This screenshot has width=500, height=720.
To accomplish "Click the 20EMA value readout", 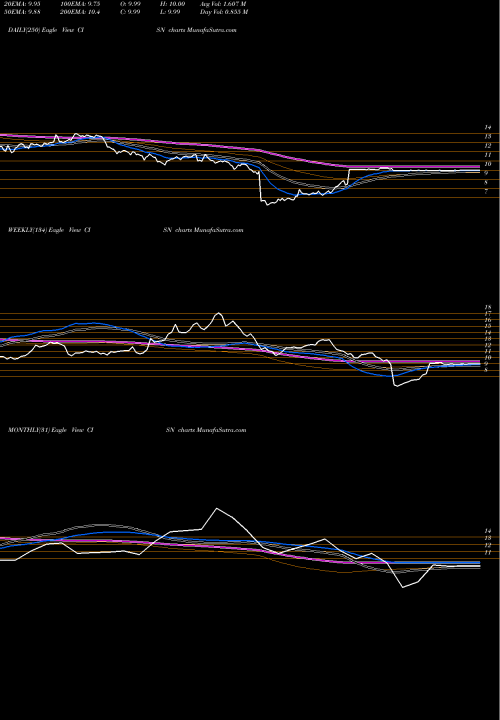I will click(22, 3).
